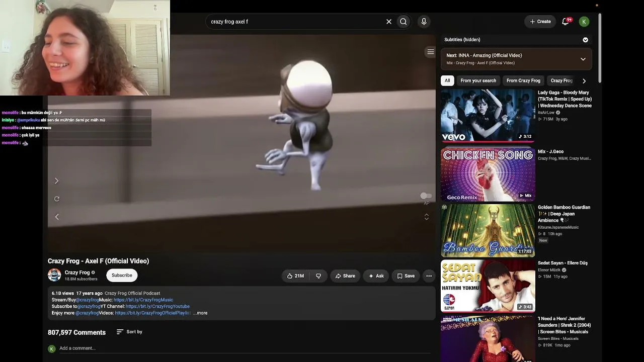Open the Sort by comments menu
Screen dimensions: 644x362
(129, 332)
